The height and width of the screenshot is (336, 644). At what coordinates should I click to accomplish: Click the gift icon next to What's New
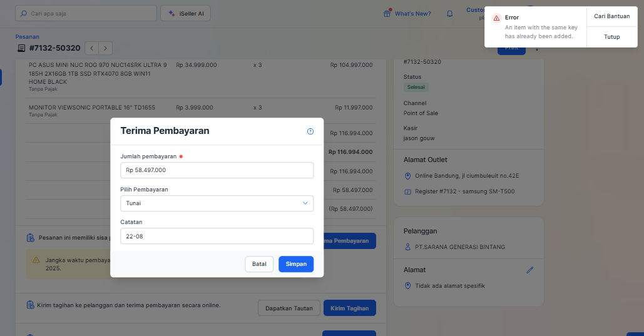(x=387, y=13)
